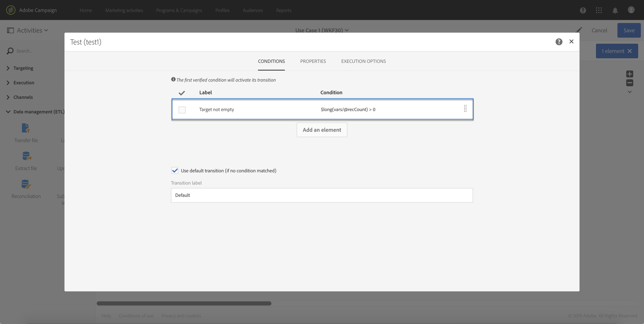Check the Target not empty row checkbox
Viewport: 644px width, 324px height.
[182, 110]
